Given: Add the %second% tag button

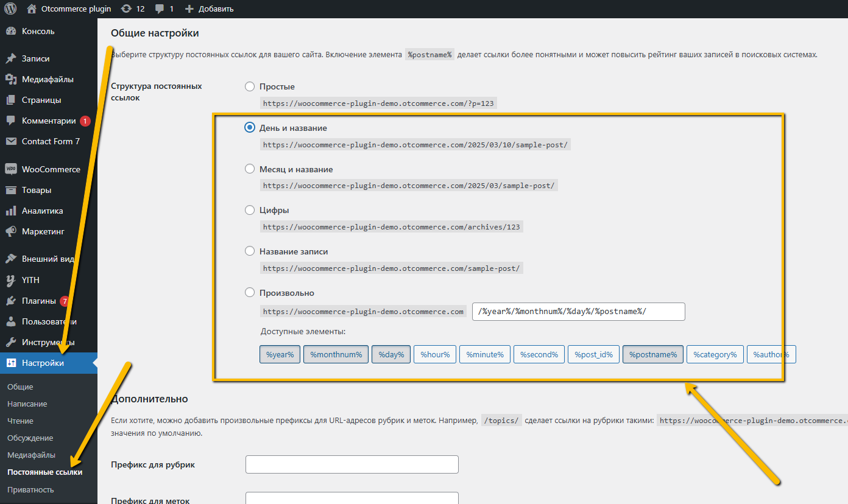Looking at the screenshot, I should pyautogui.click(x=539, y=354).
